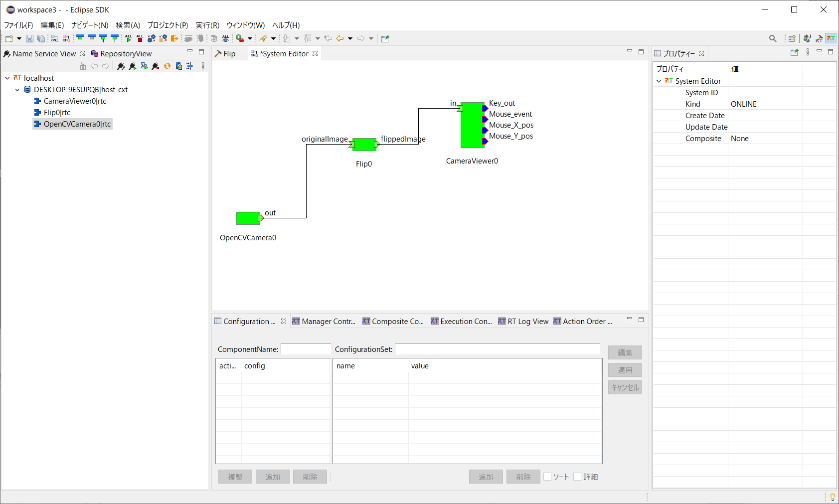Enable the 詳細 checkbox

pos(577,477)
